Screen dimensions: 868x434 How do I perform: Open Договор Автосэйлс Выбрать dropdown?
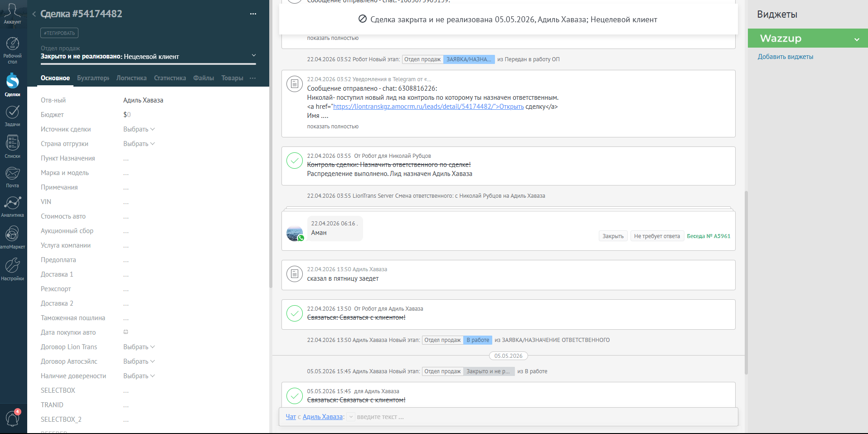pos(139,361)
